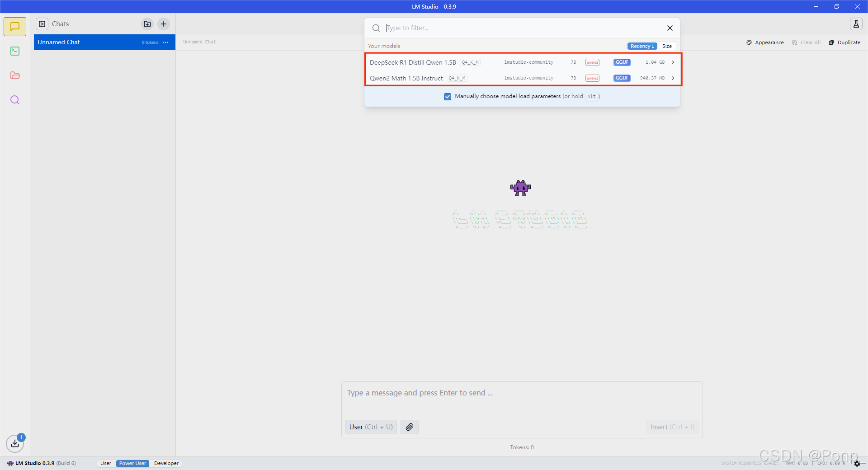The image size is (868, 470).
Task: Open the Chat view in sidebar
Action: (15, 27)
